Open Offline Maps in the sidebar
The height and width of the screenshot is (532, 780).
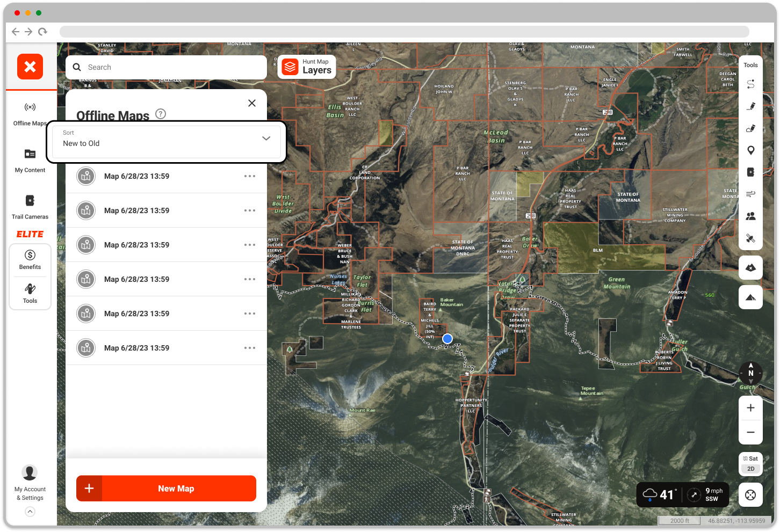click(x=30, y=114)
